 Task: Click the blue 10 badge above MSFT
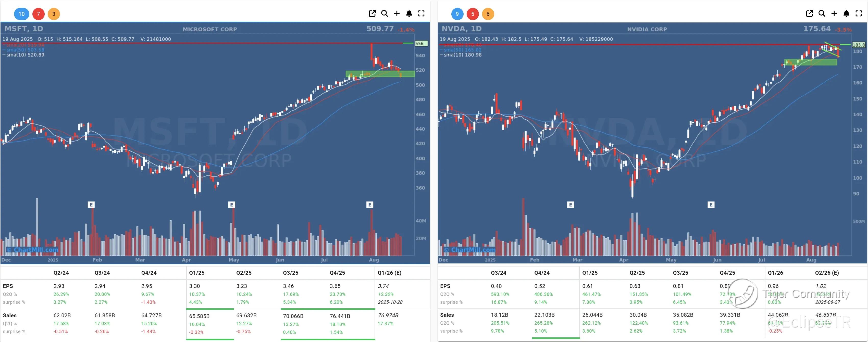pyautogui.click(x=22, y=14)
